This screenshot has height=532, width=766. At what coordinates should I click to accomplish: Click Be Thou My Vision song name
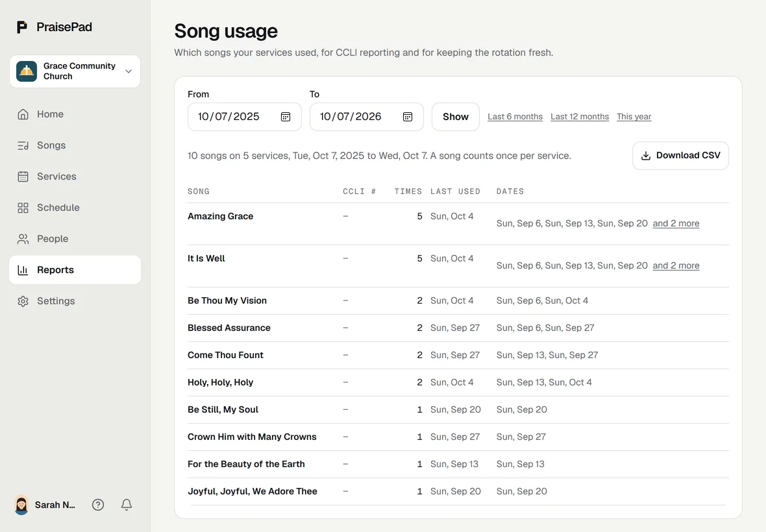pos(227,300)
